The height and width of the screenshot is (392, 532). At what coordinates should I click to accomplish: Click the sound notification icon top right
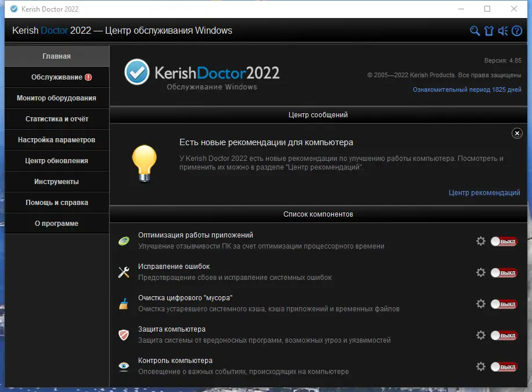click(503, 31)
